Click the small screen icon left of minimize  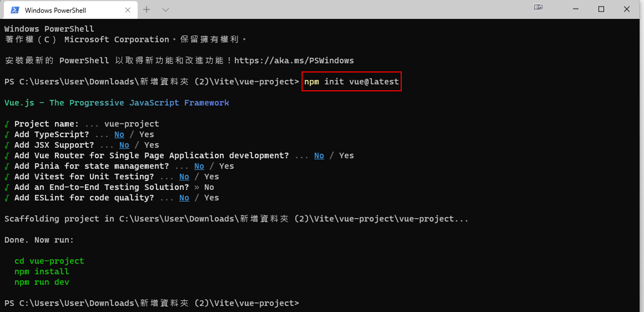(538, 7)
